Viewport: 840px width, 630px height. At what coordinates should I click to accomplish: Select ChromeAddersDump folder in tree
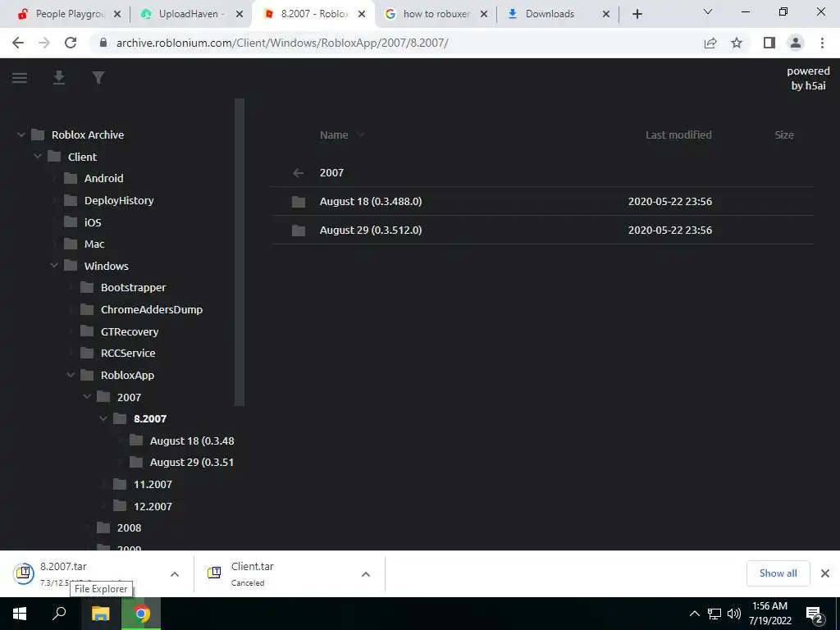(x=152, y=309)
